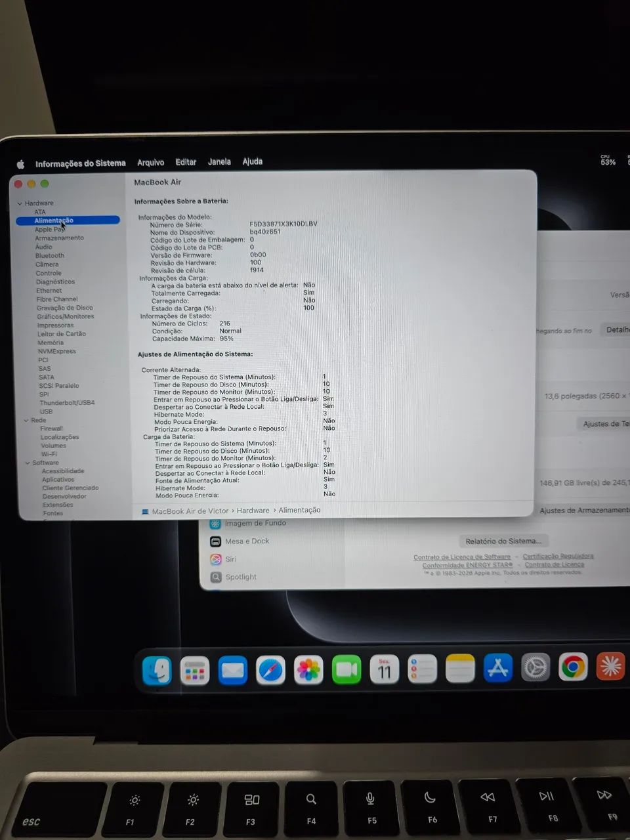Open the Ajuda menu
Image resolution: width=630 pixels, height=840 pixels.
point(253,161)
